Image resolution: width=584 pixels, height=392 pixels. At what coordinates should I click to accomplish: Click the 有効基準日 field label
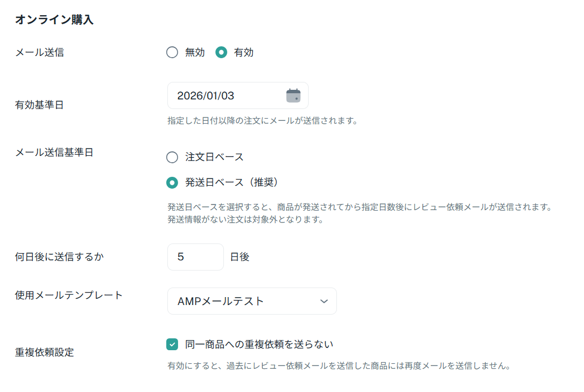(39, 105)
